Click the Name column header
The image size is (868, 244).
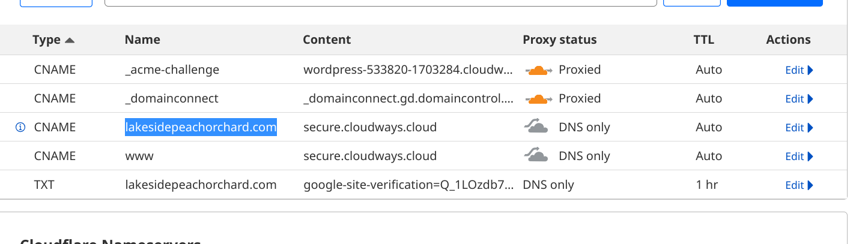(x=142, y=40)
